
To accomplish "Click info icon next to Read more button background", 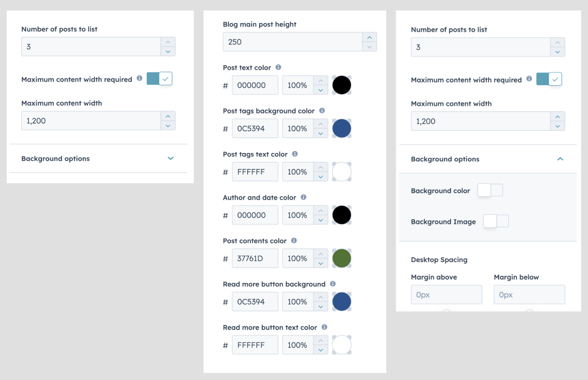I will [x=332, y=284].
